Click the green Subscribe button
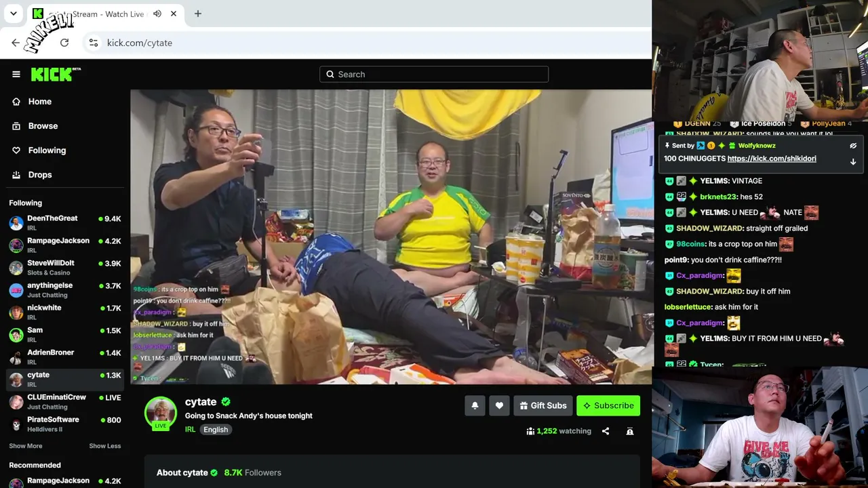 608,405
